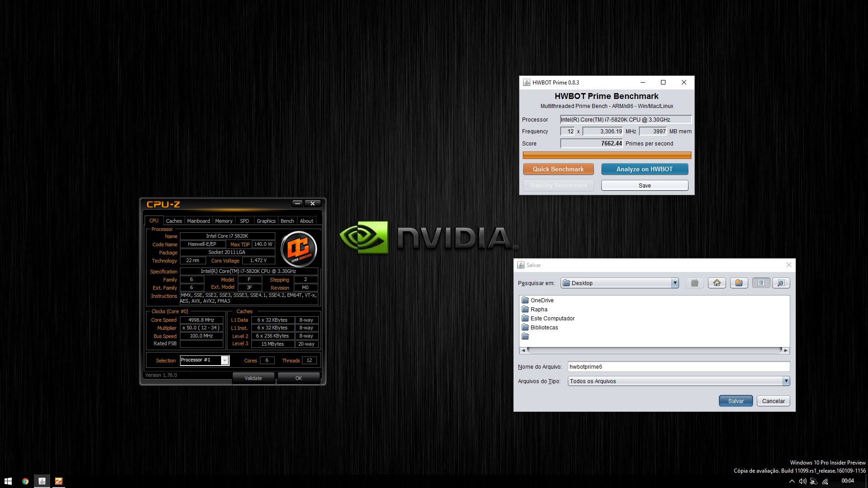Click the Nome do Arquivo text field
Image resolution: width=868 pixels, height=488 pixels.
coord(679,366)
